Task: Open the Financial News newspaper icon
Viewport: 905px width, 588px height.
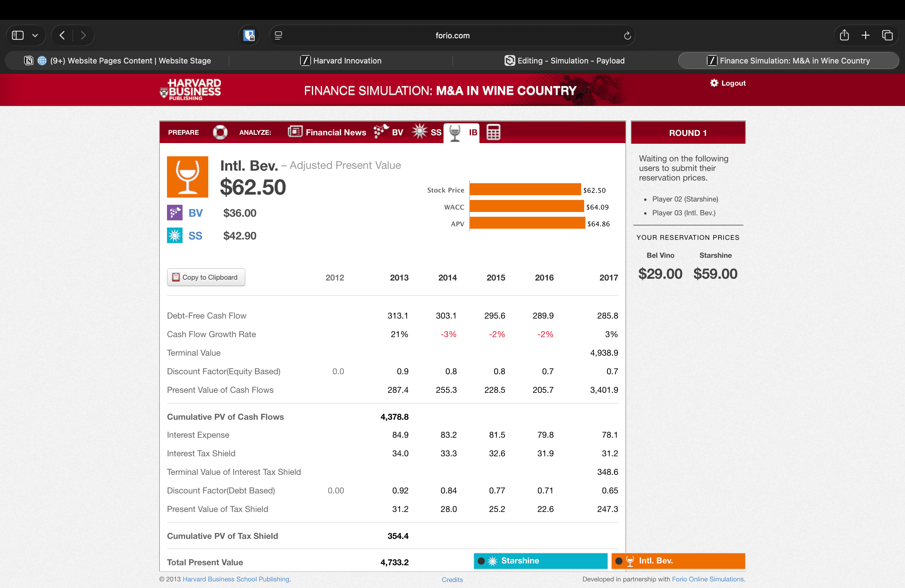Action: (295, 132)
